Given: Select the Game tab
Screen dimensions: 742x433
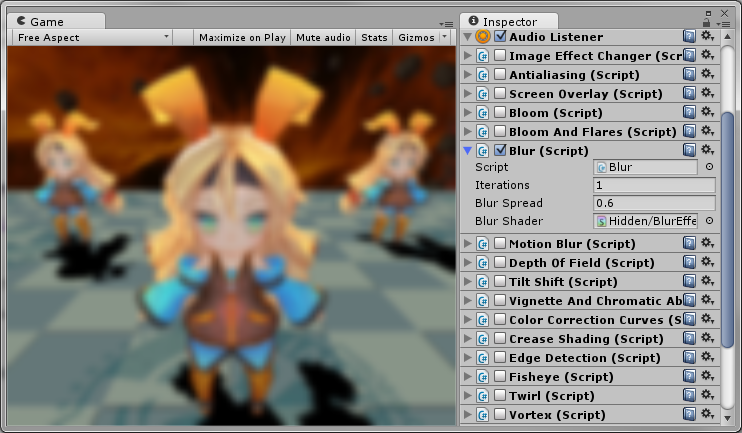Looking at the screenshot, I should [56, 21].
